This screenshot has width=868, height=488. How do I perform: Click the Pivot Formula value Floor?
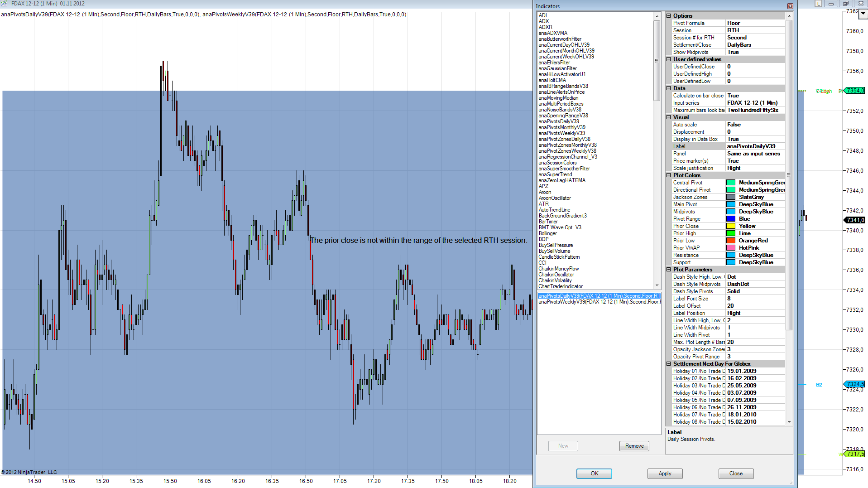pos(755,23)
